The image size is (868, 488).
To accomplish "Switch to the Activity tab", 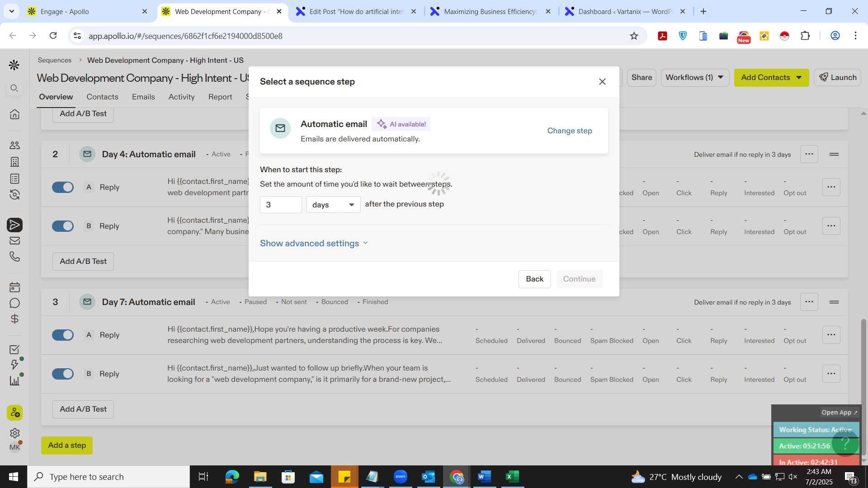I will (181, 97).
